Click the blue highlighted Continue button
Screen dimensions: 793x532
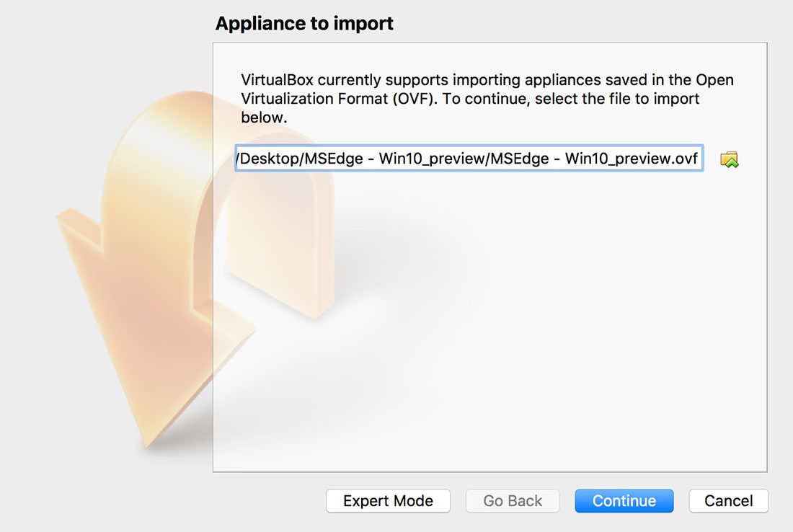[x=624, y=501]
